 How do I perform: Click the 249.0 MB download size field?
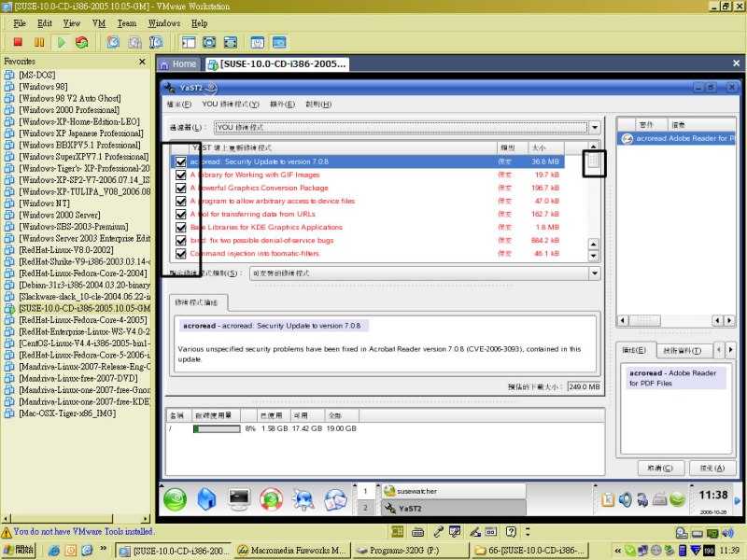(585, 386)
